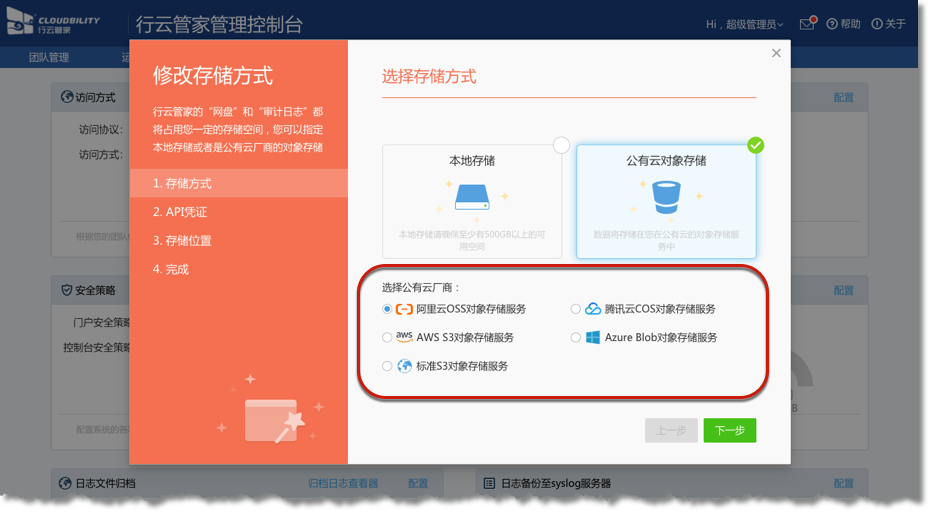
Task: Select 阿里云OSS对象存储服务 radio button
Action: click(386, 309)
